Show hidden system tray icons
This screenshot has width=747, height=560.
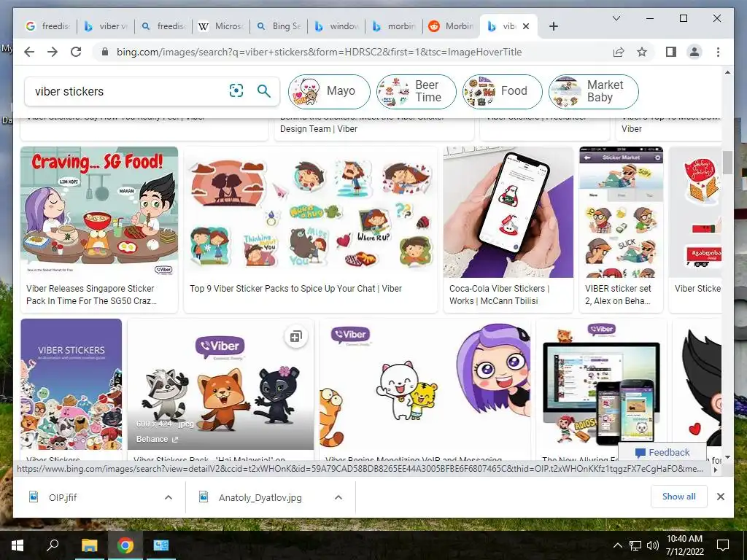[x=617, y=545]
